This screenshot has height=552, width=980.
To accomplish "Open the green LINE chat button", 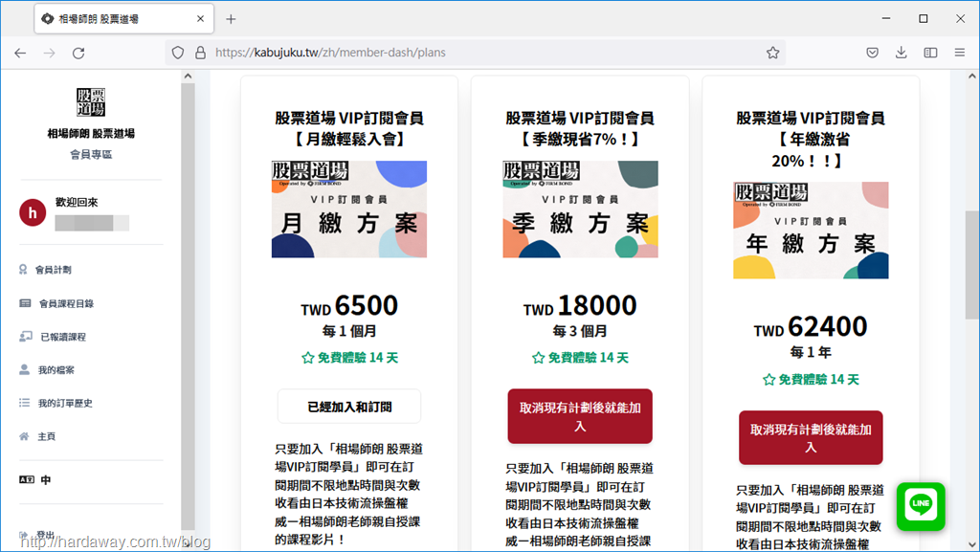I will [921, 506].
